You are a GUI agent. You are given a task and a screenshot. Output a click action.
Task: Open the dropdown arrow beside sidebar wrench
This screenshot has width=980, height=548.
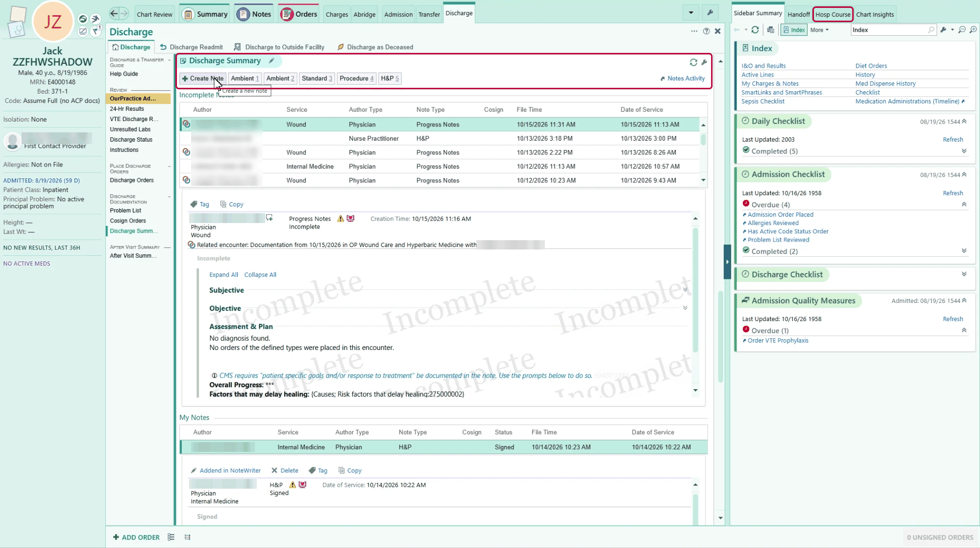(x=952, y=30)
